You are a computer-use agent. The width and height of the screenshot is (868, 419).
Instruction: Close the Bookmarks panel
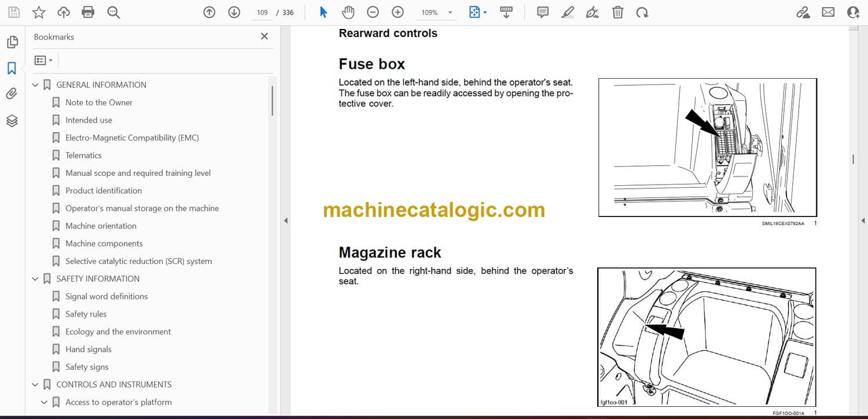264,36
